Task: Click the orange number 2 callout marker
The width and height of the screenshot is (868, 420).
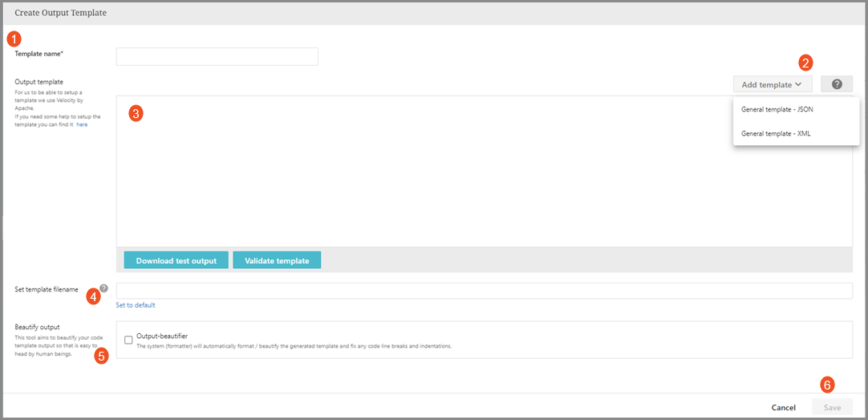Action: pyautogui.click(x=805, y=62)
